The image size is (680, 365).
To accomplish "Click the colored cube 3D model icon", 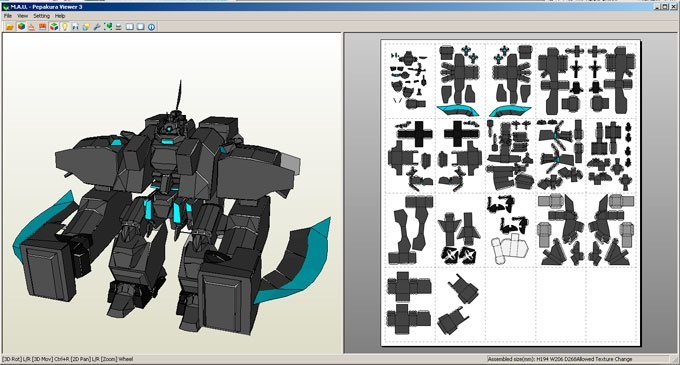I will coord(21,27).
